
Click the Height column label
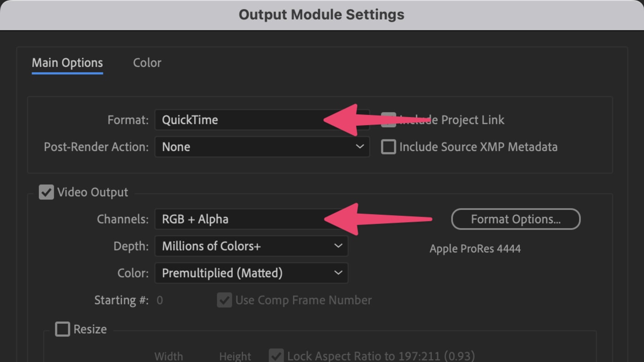point(235,356)
